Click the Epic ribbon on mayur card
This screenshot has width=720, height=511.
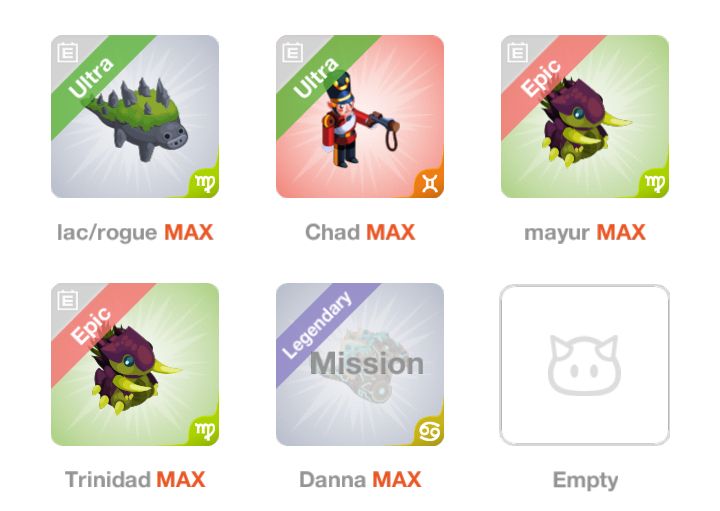pos(541,78)
